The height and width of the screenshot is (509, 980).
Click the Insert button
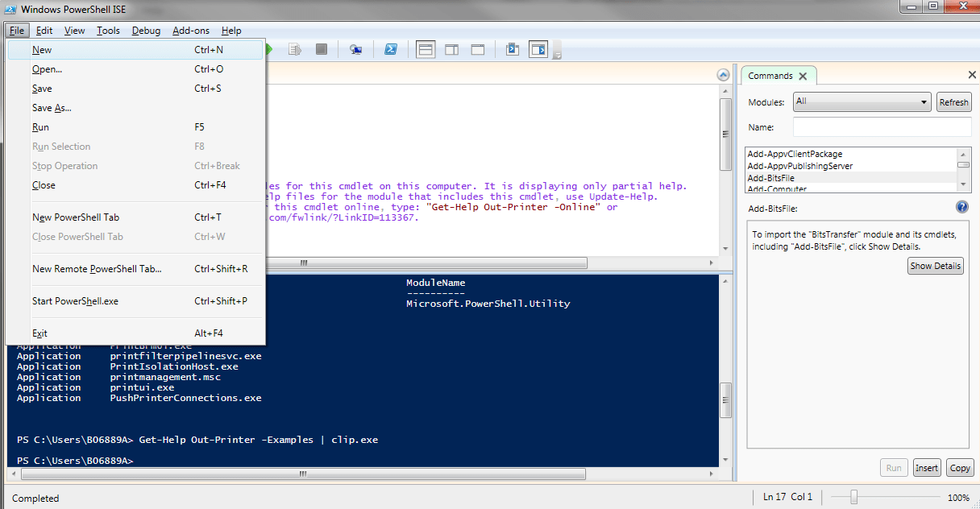(x=927, y=468)
